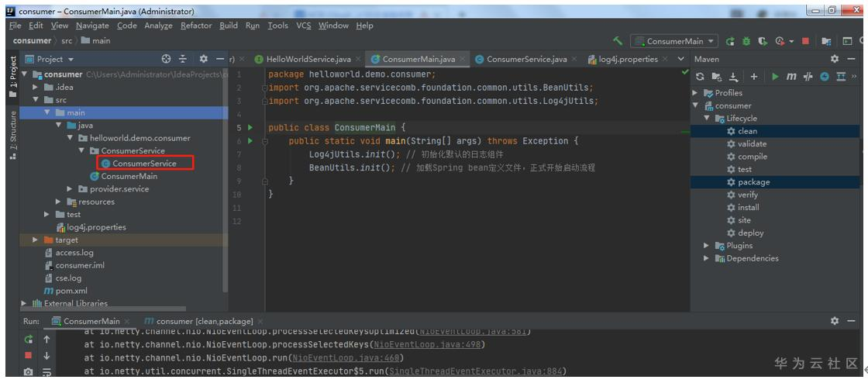Image resolution: width=868 pixels, height=383 pixels.
Task: Expand the .idea folder
Action: pyautogui.click(x=36, y=87)
